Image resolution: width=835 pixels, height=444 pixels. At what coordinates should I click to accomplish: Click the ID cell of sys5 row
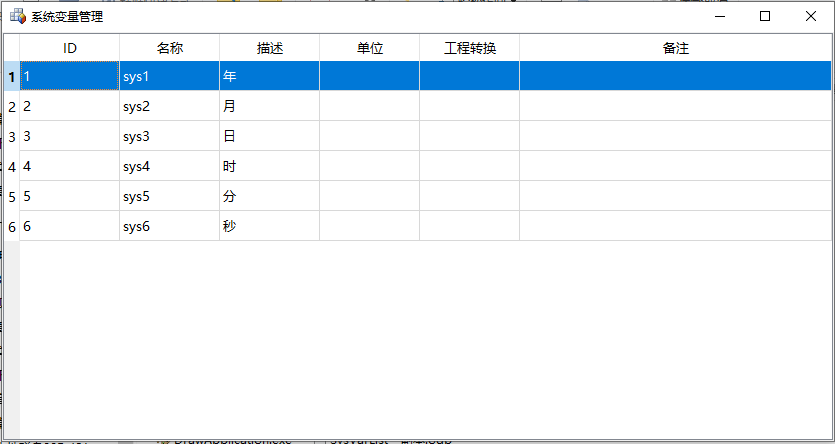(70, 196)
